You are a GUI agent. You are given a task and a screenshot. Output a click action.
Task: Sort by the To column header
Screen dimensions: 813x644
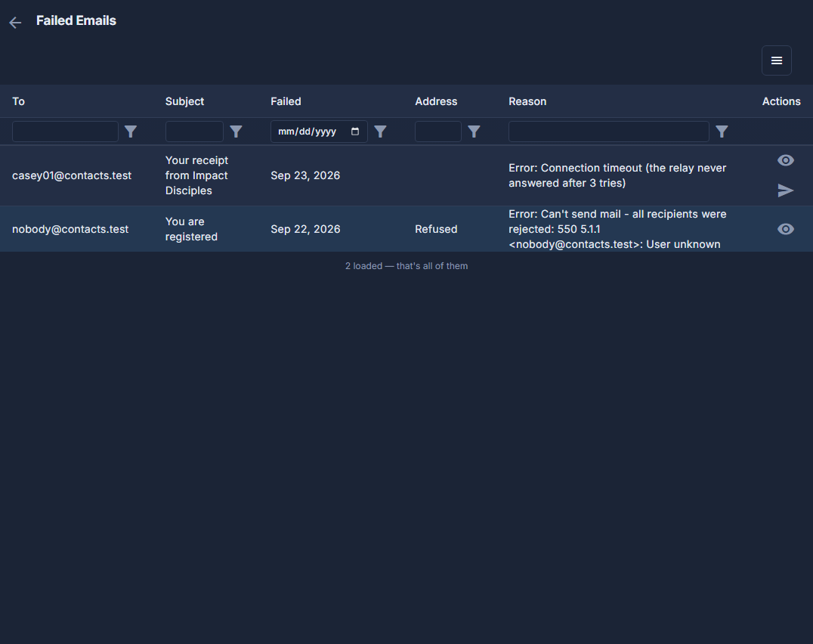pyautogui.click(x=19, y=101)
